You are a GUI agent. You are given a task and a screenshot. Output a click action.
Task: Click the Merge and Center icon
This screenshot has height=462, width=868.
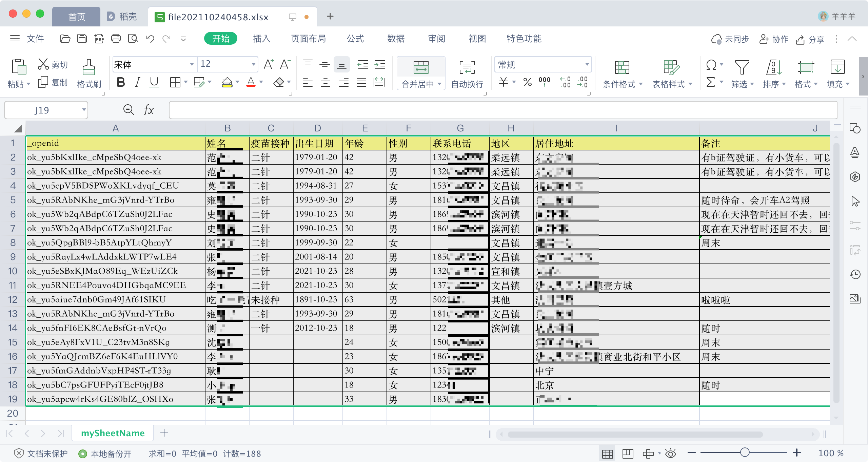coord(421,67)
